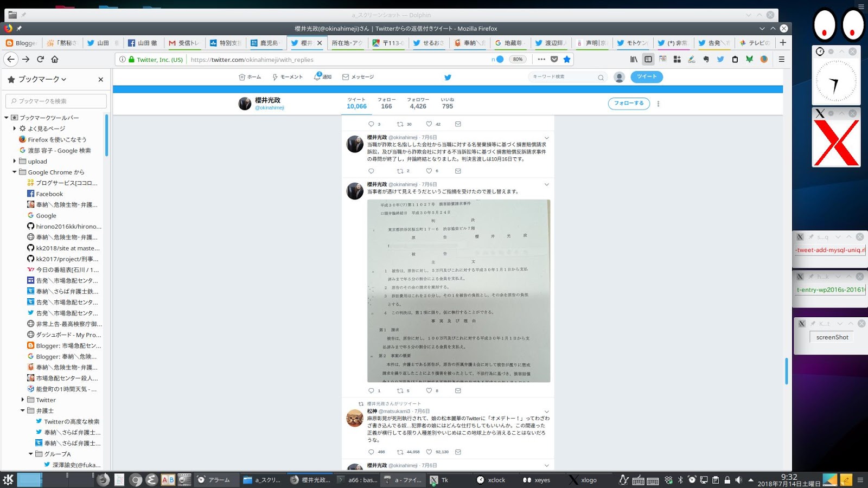
Task: Open the page actions three-dot menu
Action: (x=541, y=59)
